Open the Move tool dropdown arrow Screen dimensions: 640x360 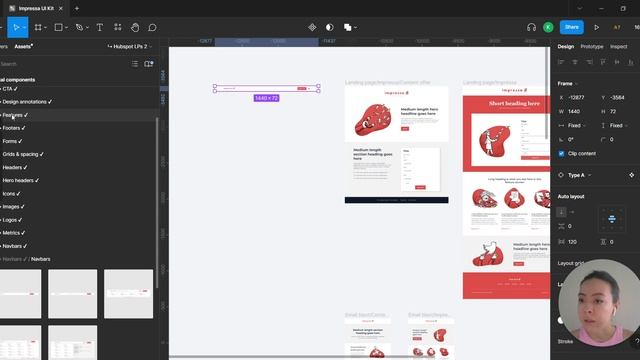click(24, 28)
